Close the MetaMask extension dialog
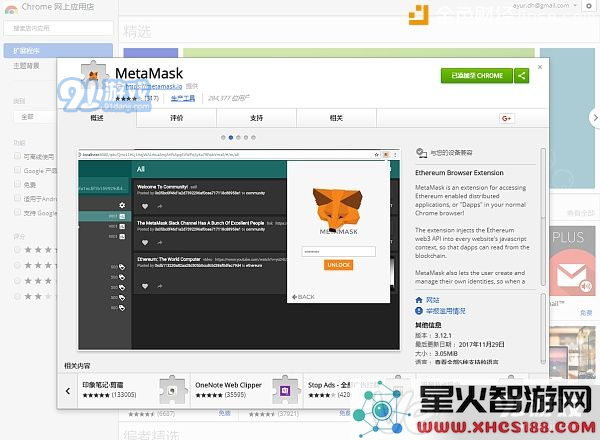This screenshot has width=600, height=440. click(x=540, y=67)
